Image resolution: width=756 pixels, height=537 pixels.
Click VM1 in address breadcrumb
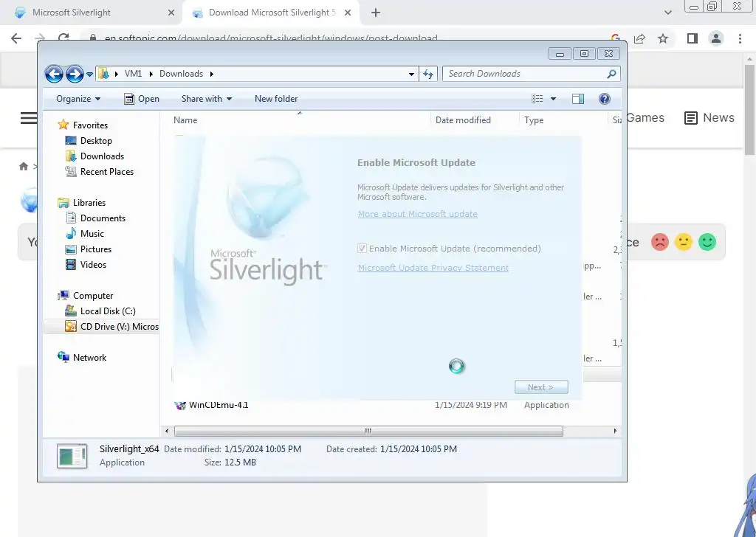[133, 74]
